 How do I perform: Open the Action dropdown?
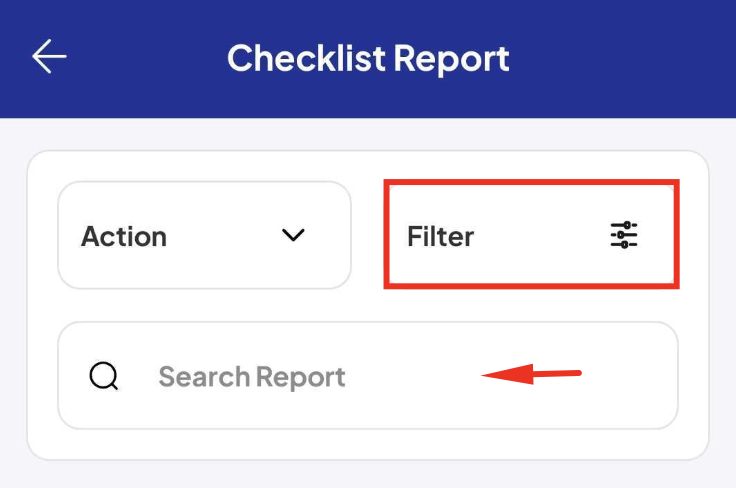[204, 235]
